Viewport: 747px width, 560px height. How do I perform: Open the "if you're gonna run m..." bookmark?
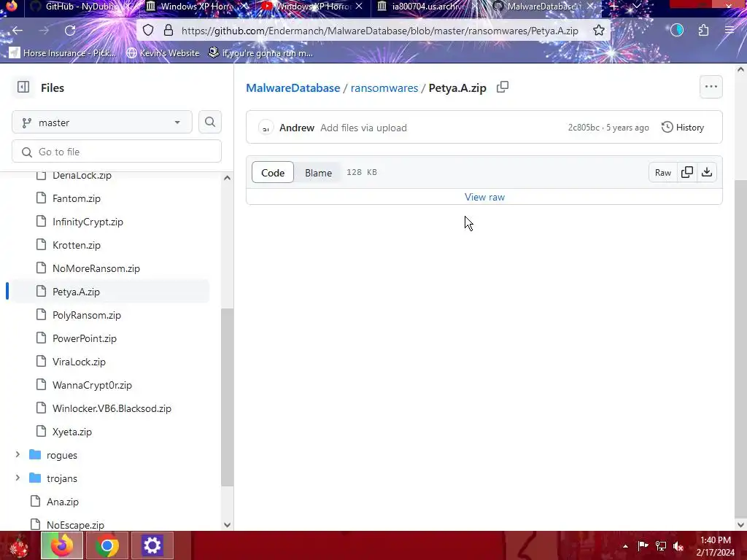pos(260,52)
